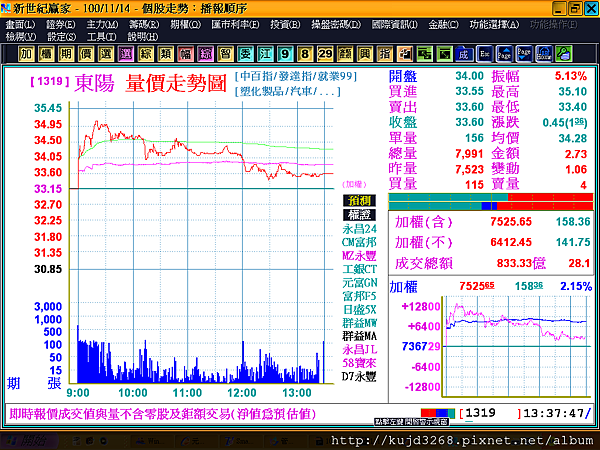600x450 pixels.
Task: Select warrant 元富GN in the list
Action: click(x=359, y=282)
